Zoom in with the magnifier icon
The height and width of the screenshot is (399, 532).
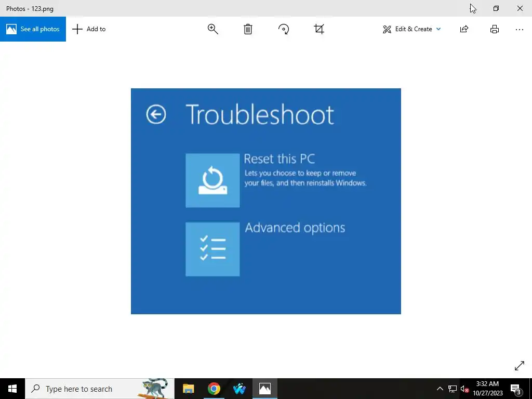click(x=212, y=29)
